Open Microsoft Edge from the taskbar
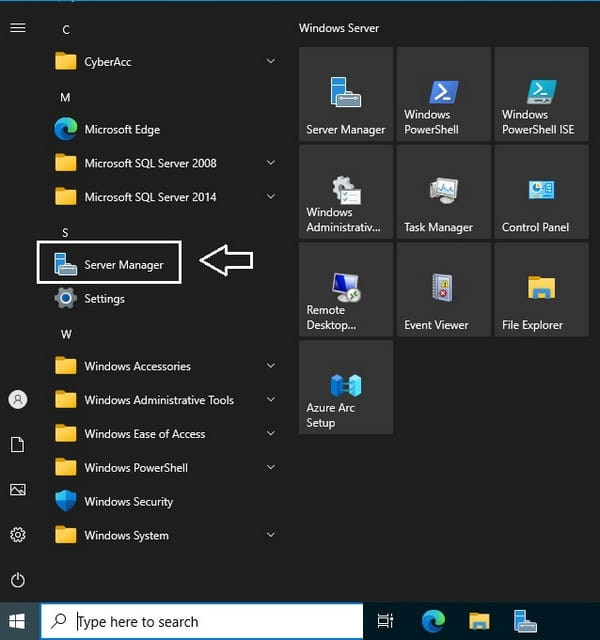This screenshot has height=640, width=600. (x=433, y=621)
